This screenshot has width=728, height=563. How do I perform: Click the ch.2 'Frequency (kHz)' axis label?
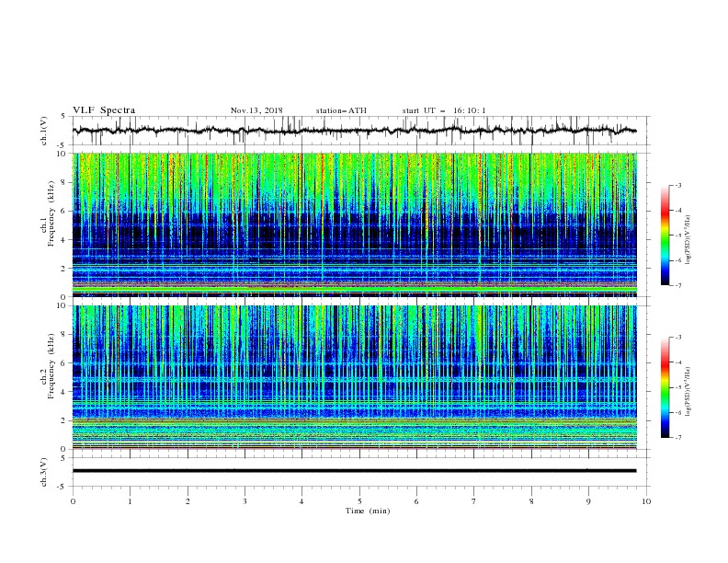click(x=51, y=366)
